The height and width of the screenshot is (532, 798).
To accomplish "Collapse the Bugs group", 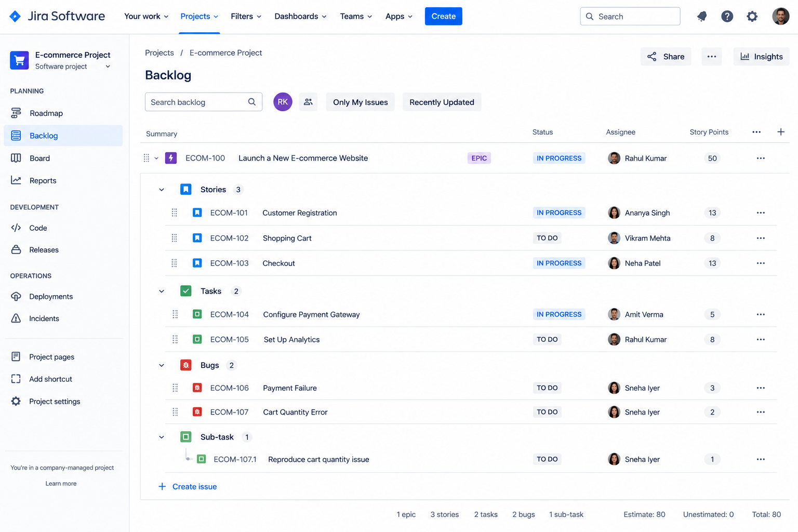I will tap(162, 365).
